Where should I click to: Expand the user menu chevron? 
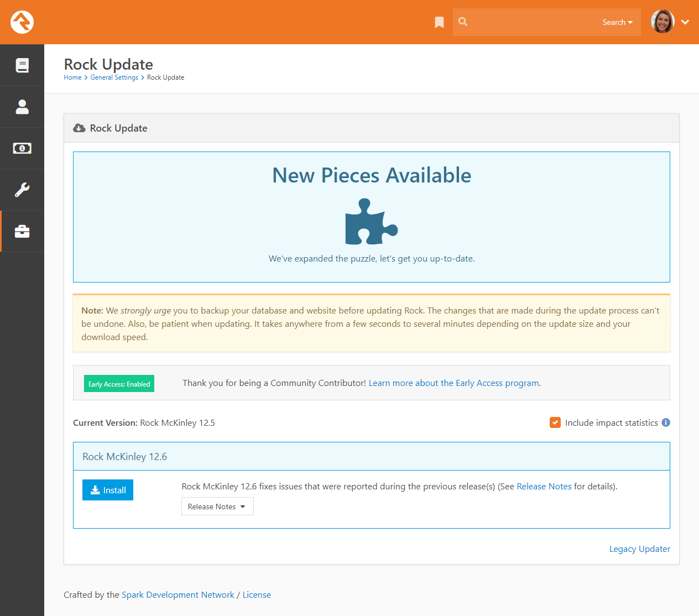(685, 22)
